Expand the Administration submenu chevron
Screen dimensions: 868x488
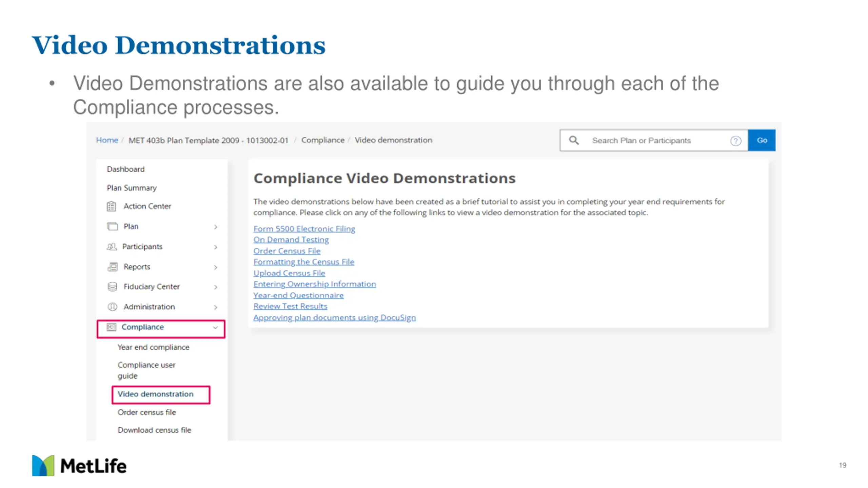pyautogui.click(x=216, y=307)
